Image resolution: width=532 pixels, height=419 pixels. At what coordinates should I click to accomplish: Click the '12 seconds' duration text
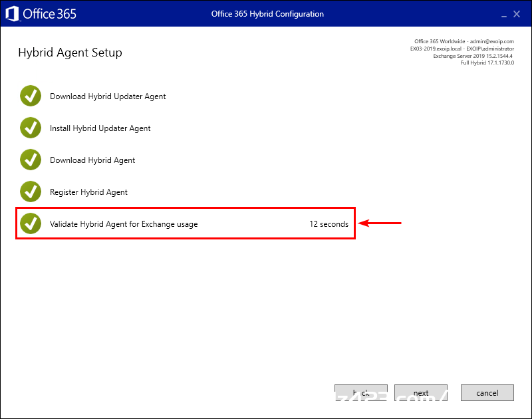point(329,224)
